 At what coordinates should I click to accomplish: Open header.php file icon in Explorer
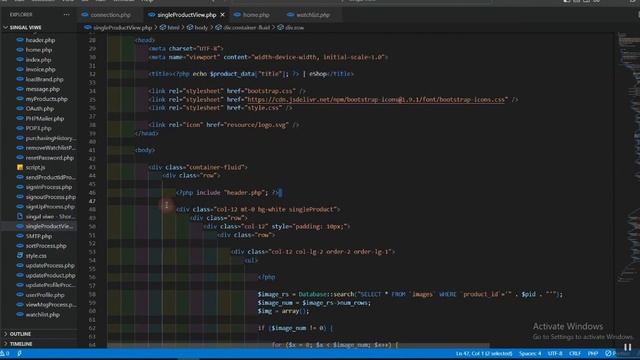click(20, 40)
